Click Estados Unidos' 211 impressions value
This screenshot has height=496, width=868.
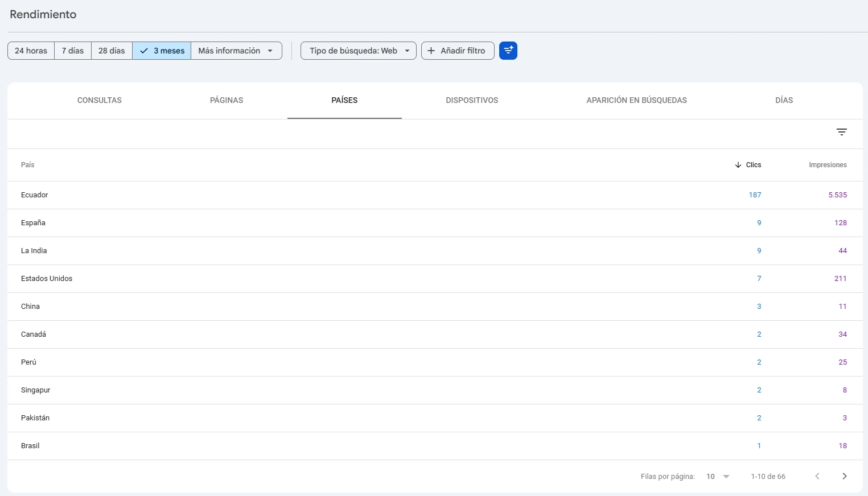[x=841, y=279]
